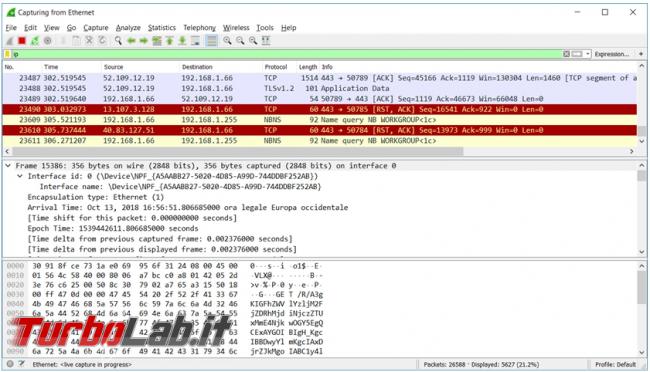Click the greyed Start capture shark fin icon
This screenshot has width=650, height=372.
click(10, 41)
